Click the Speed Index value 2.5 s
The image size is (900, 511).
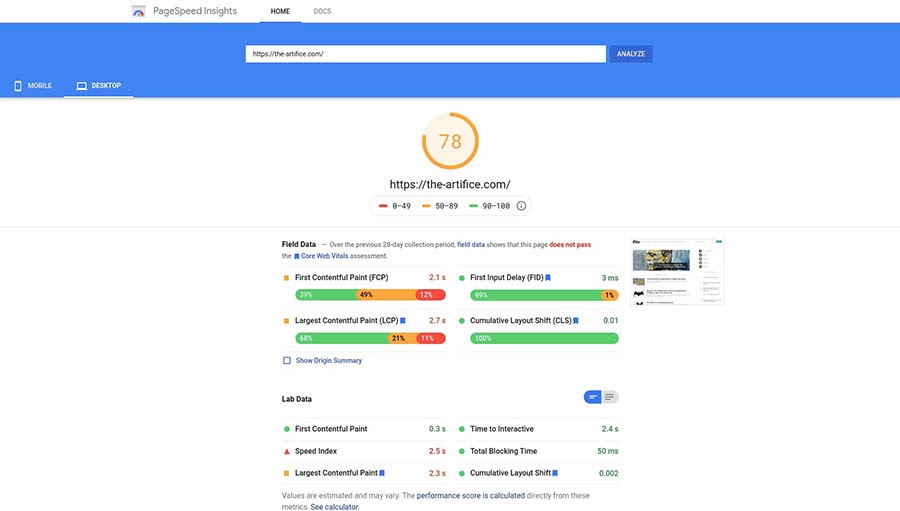pos(437,451)
